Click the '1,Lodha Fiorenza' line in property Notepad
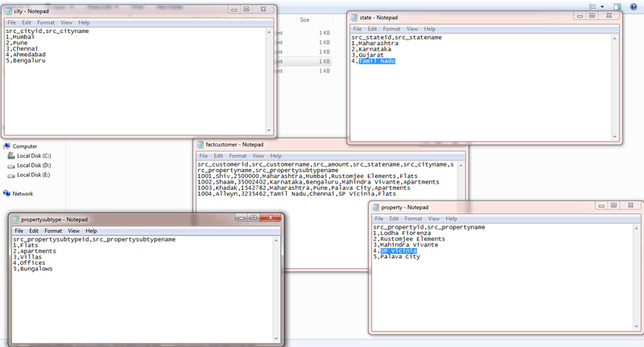The image size is (644, 347). (x=402, y=233)
